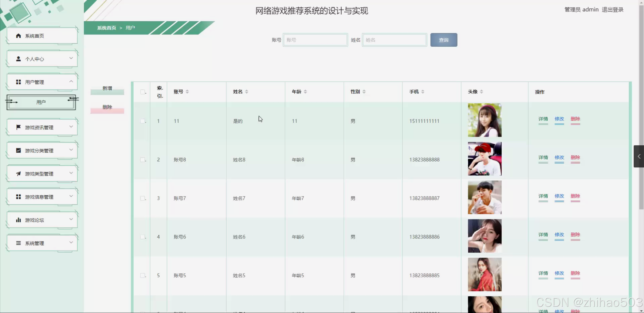Sort table by 账号 column arrows
Image resolution: width=644 pixels, height=313 pixels.
click(x=187, y=92)
